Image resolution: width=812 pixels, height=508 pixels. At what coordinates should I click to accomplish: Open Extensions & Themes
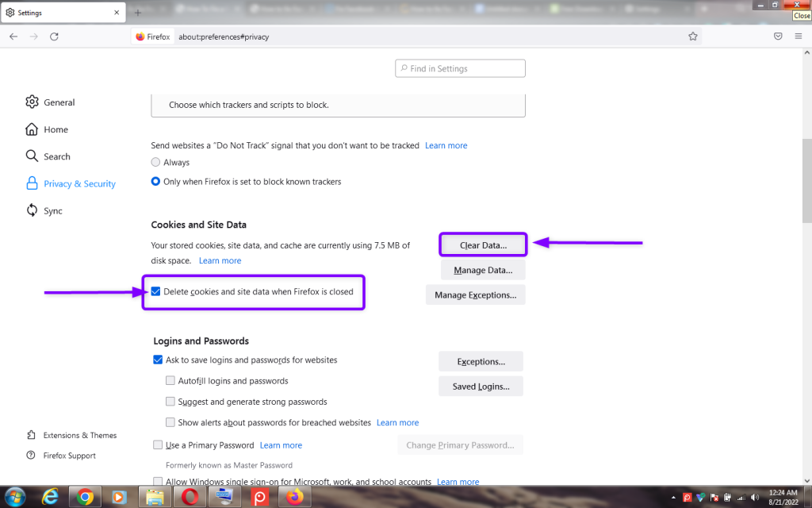coord(71,436)
